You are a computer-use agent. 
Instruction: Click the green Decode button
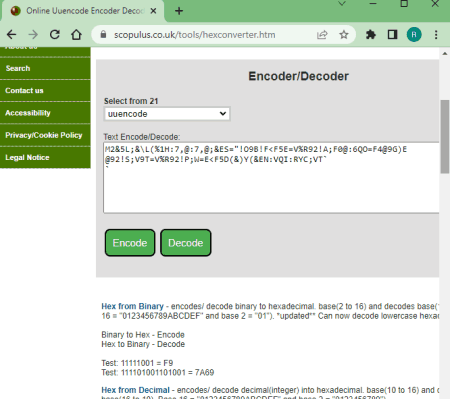point(186,243)
